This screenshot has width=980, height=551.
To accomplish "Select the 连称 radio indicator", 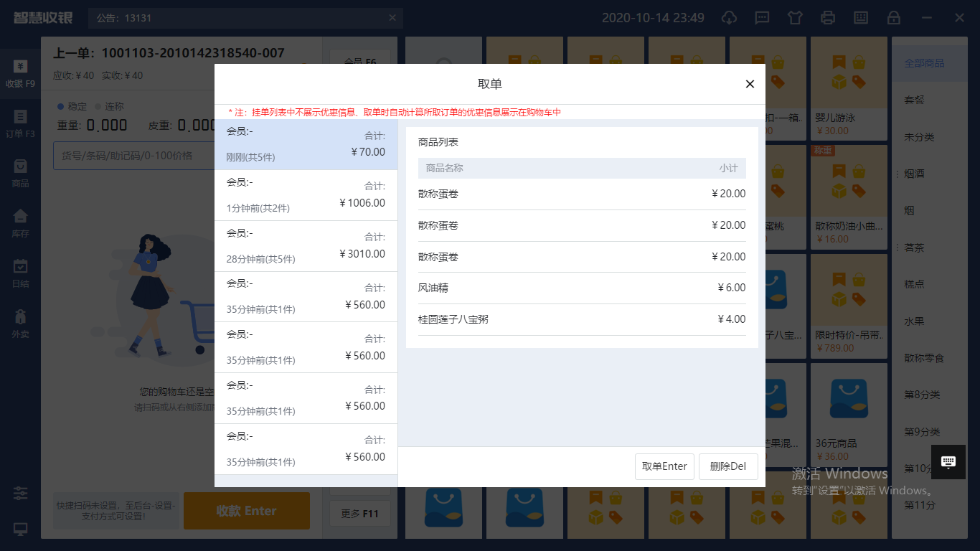I will pyautogui.click(x=98, y=106).
